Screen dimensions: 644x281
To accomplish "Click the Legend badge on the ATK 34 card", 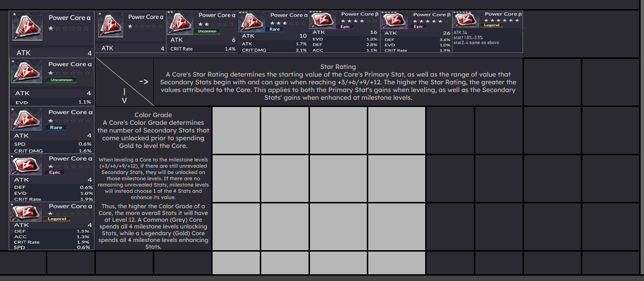I will [x=492, y=26].
